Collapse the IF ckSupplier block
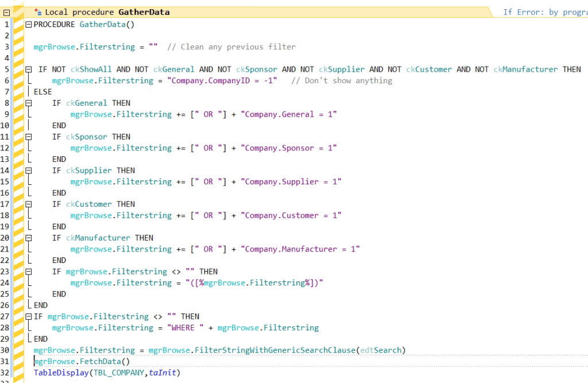588x383 pixels. pyautogui.click(x=29, y=171)
